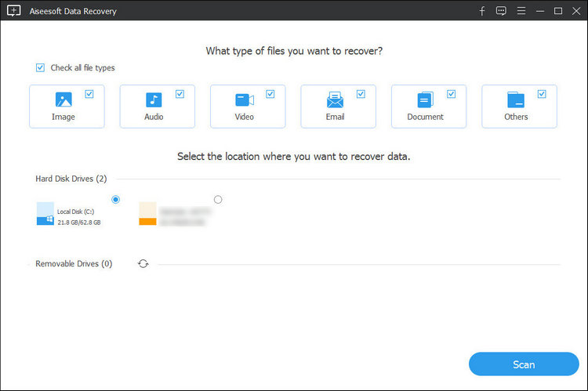
Task: Click the Audio music note icon
Action: click(154, 100)
